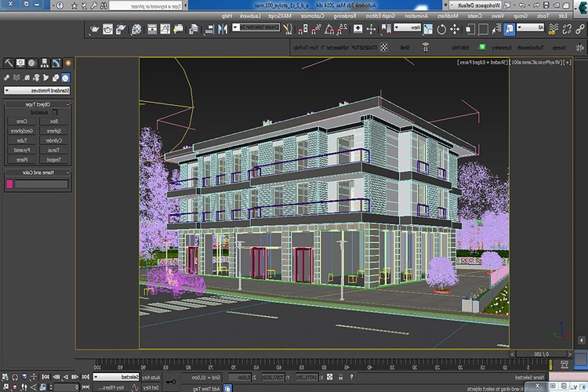This screenshot has width=588, height=392.
Task: Toggle Spinner Snap
Action: pos(303,29)
